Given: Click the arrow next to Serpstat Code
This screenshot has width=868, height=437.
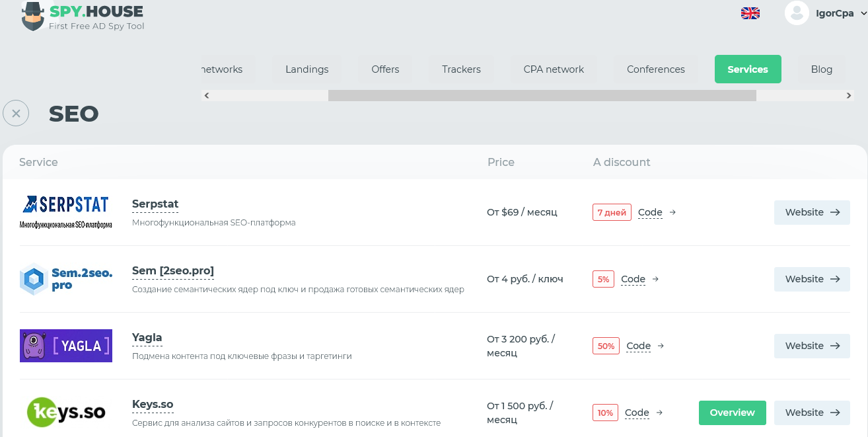Looking at the screenshot, I should tap(672, 212).
